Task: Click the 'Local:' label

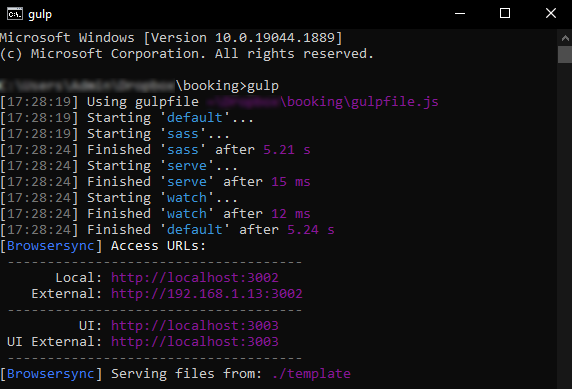Action: click(x=78, y=278)
